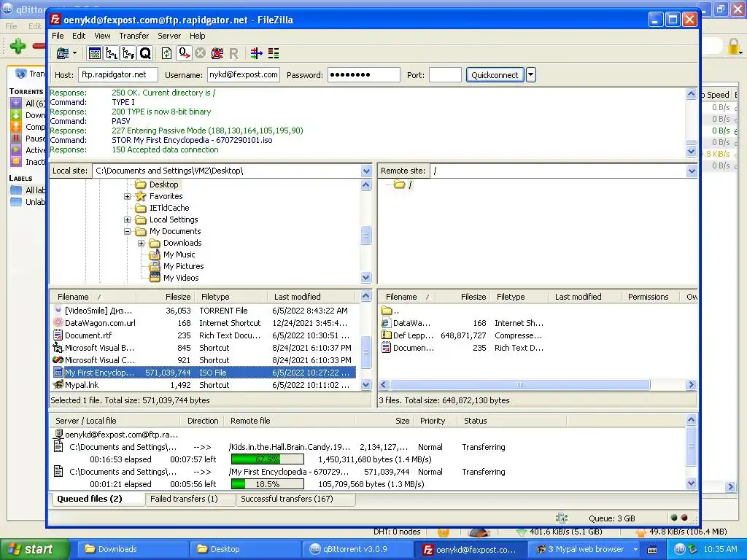Open the Server menu
Screen dimensions: 747x560
[x=169, y=36]
